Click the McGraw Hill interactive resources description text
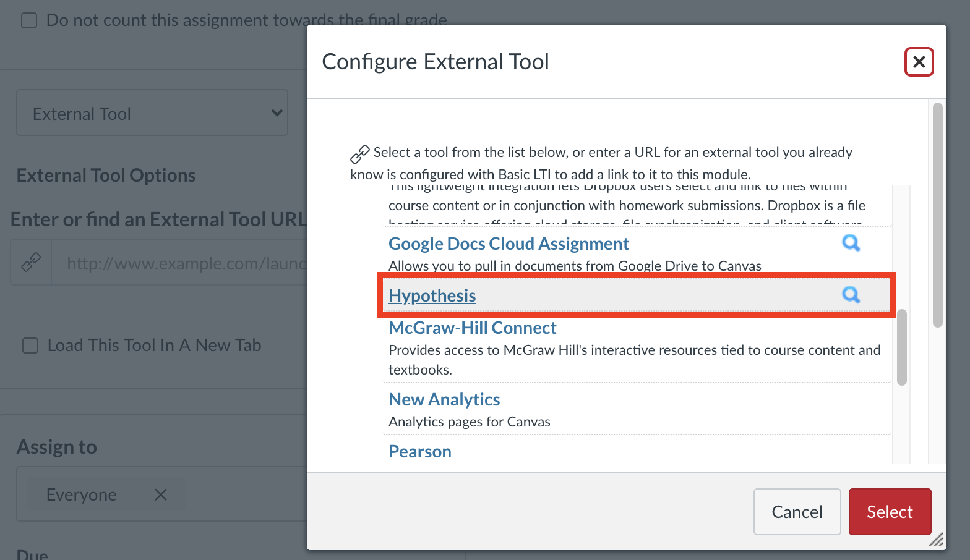The width and height of the screenshot is (970, 560). click(x=634, y=360)
